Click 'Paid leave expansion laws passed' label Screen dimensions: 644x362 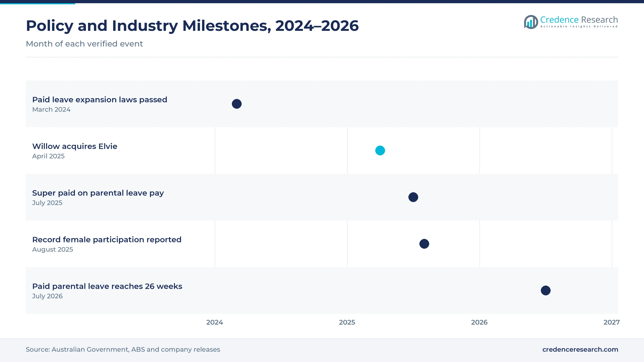click(x=100, y=100)
